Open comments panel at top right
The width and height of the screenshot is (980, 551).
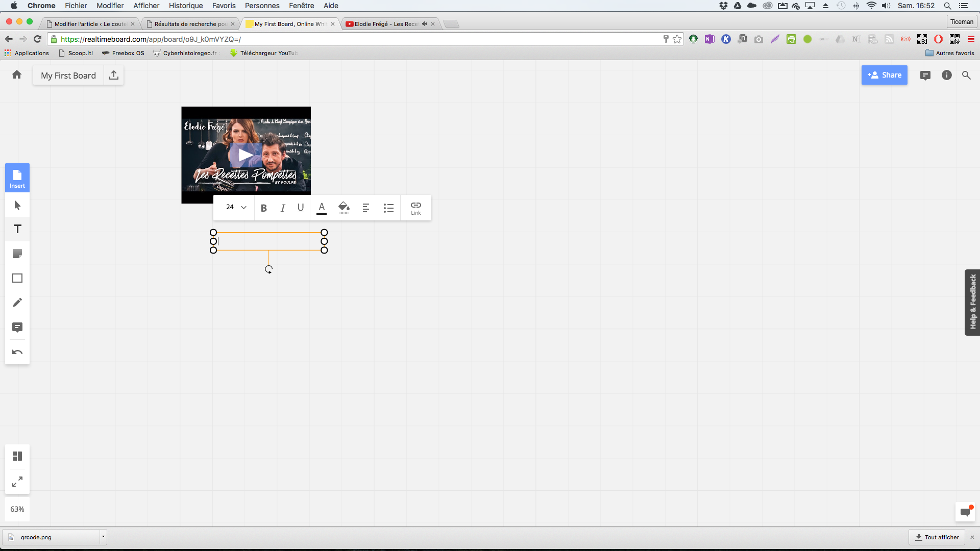click(x=925, y=76)
